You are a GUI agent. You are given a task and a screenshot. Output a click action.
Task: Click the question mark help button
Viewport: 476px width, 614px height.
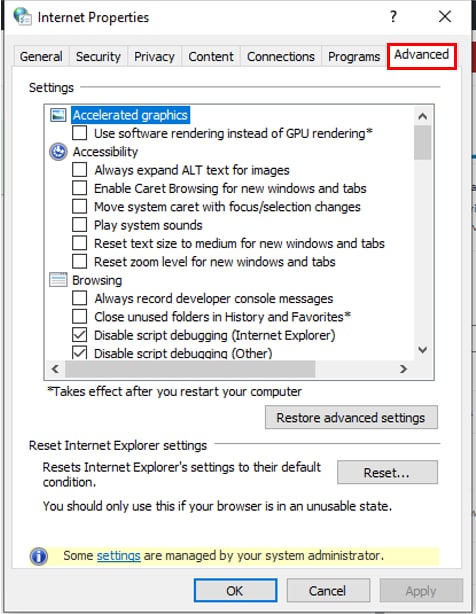pos(393,16)
